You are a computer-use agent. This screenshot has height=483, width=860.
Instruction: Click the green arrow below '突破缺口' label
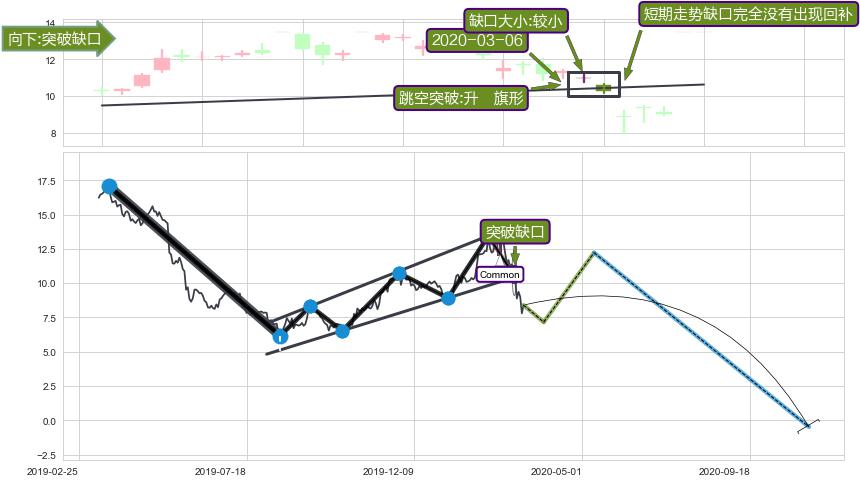pos(514,254)
